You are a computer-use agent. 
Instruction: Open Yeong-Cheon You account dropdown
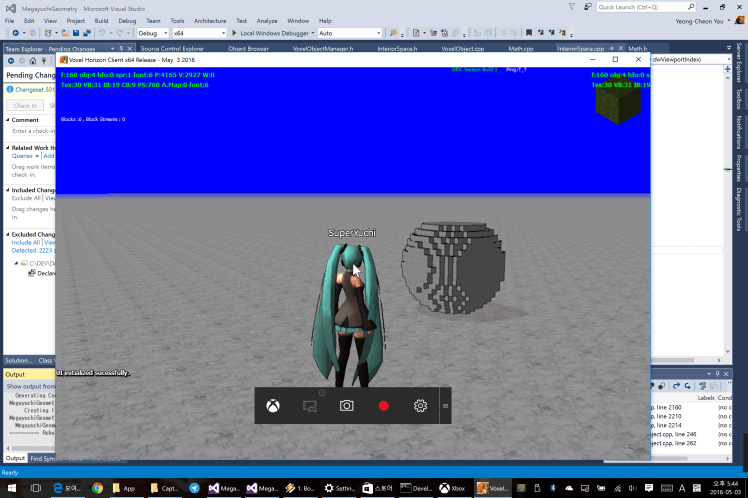tap(703, 21)
